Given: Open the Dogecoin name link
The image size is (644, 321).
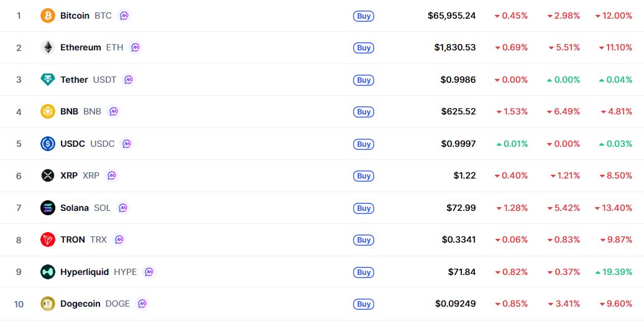Looking at the screenshot, I should 80,304.
